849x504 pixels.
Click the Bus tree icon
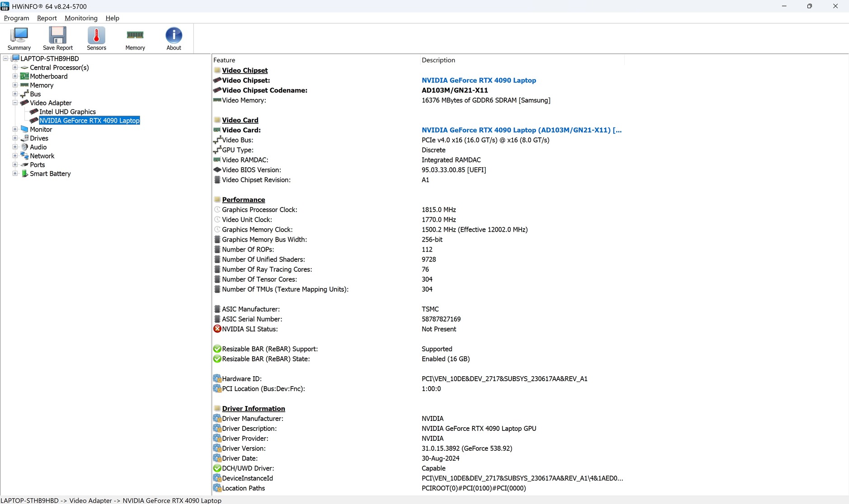[24, 94]
